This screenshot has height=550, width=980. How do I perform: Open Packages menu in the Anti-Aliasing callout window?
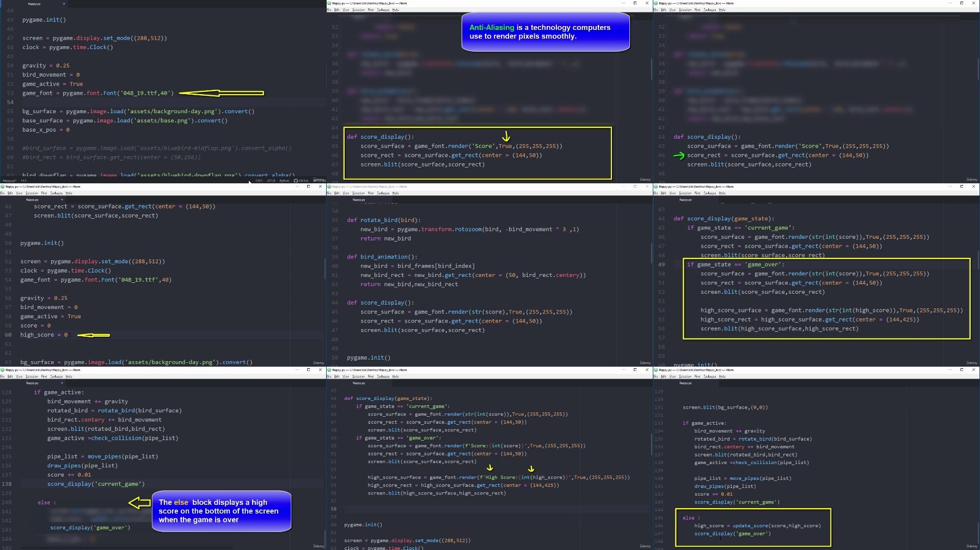click(383, 10)
